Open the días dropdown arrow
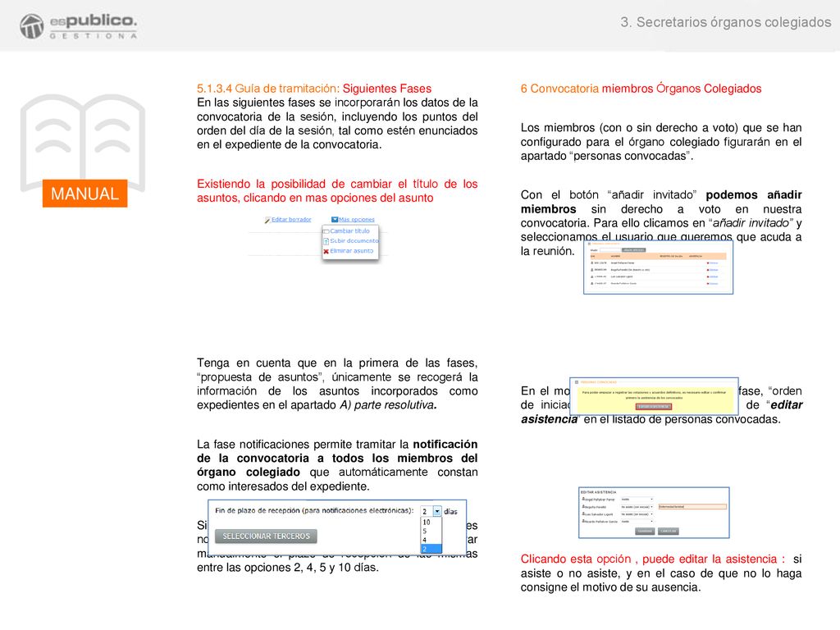The height and width of the screenshot is (630, 840). pyautogui.click(x=437, y=511)
